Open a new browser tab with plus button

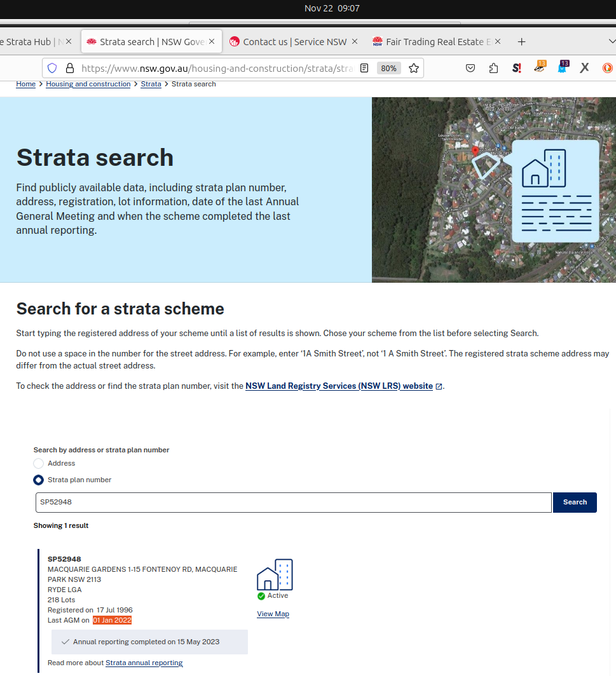pos(521,42)
